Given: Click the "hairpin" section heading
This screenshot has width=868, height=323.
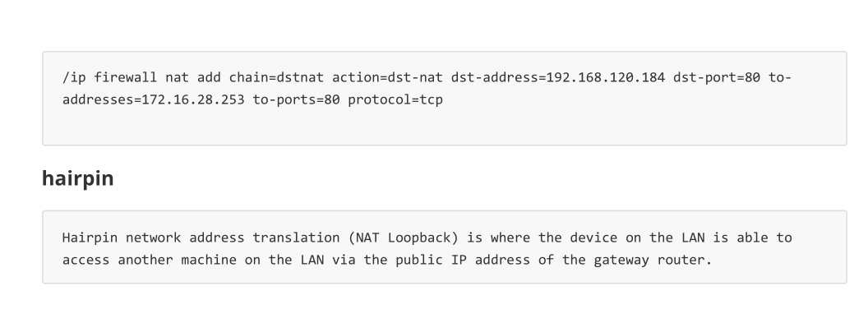Looking at the screenshot, I should click(x=77, y=178).
